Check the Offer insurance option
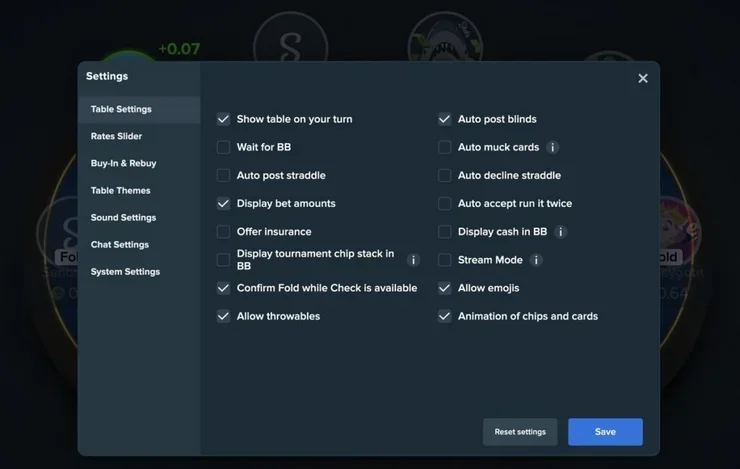 (x=224, y=232)
